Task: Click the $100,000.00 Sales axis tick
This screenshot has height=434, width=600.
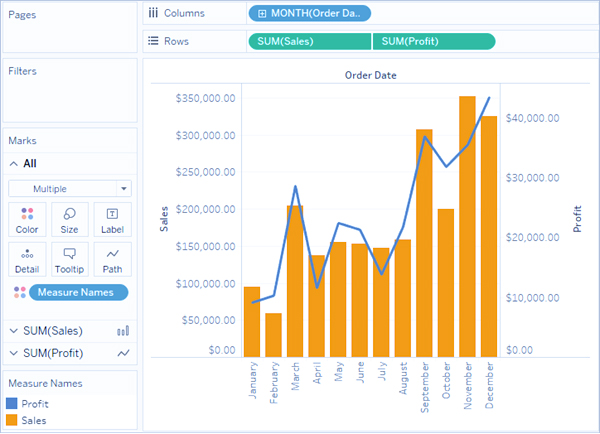Action: tap(205, 284)
